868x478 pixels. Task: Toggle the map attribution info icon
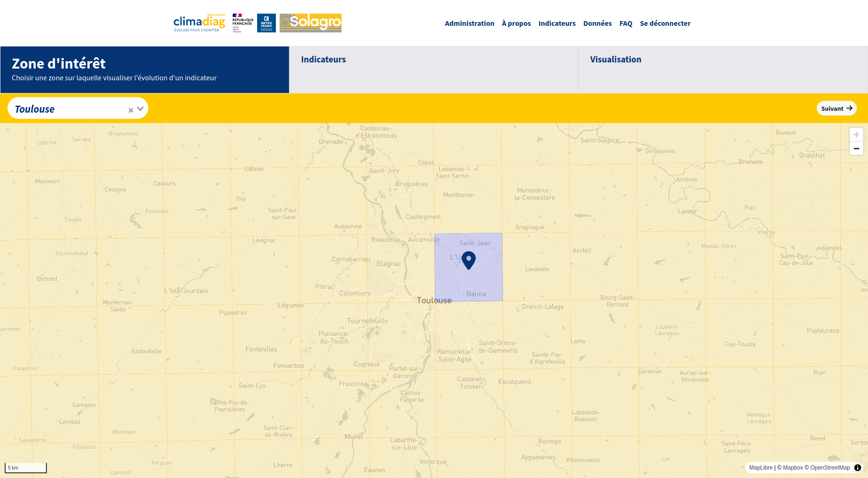click(x=858, y=468)
